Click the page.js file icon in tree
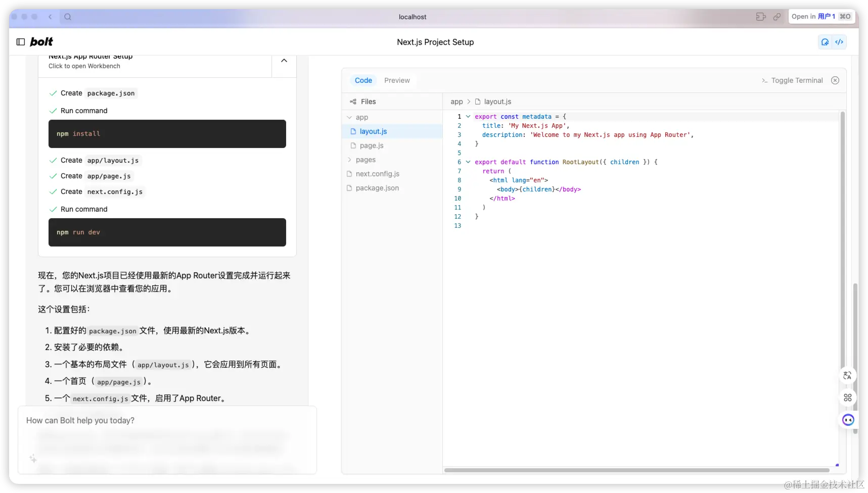 click(x=354, y=145)
